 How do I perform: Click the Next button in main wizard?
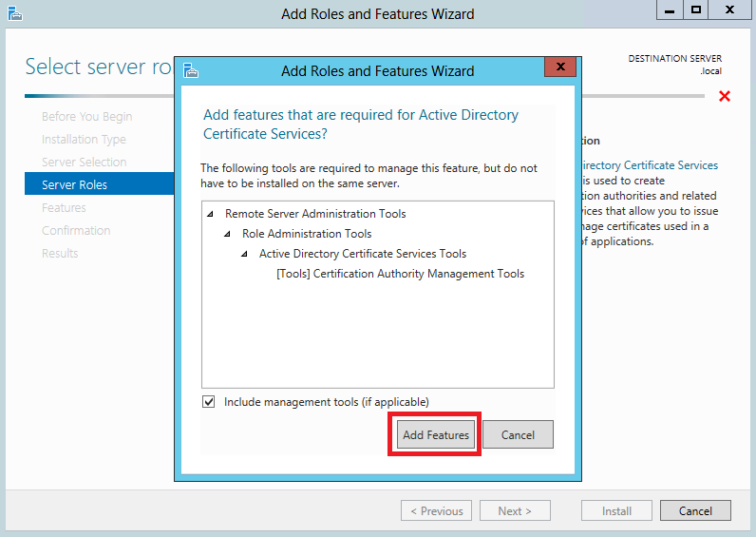[515, 510]
